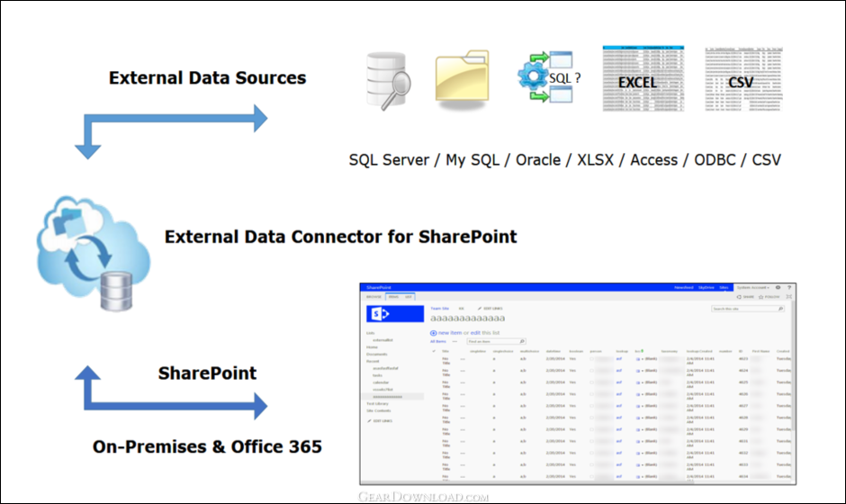Sort by the datetime column header

coord(553,351)
